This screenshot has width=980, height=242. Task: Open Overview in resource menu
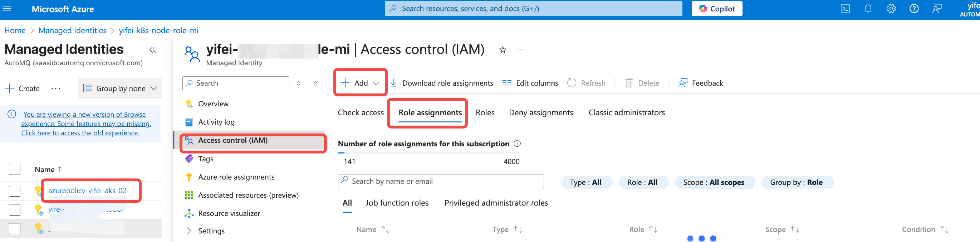point(213,104)
